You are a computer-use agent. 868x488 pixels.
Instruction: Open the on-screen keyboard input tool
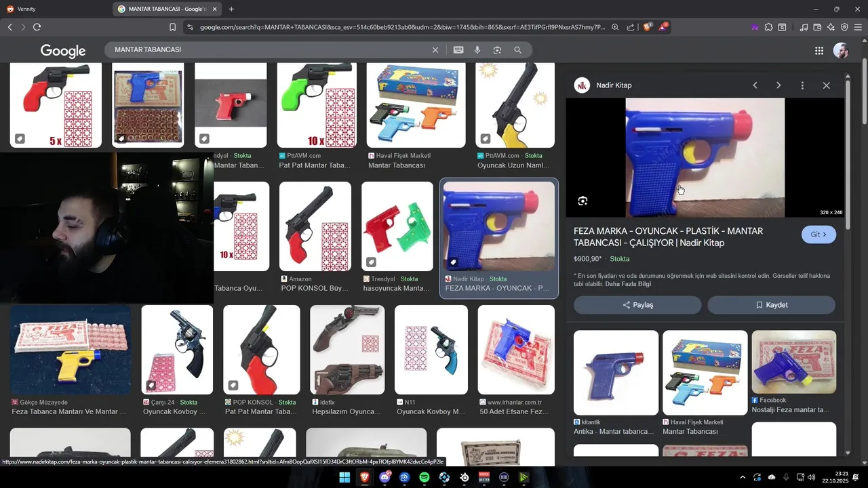click(x=458, y=49)
